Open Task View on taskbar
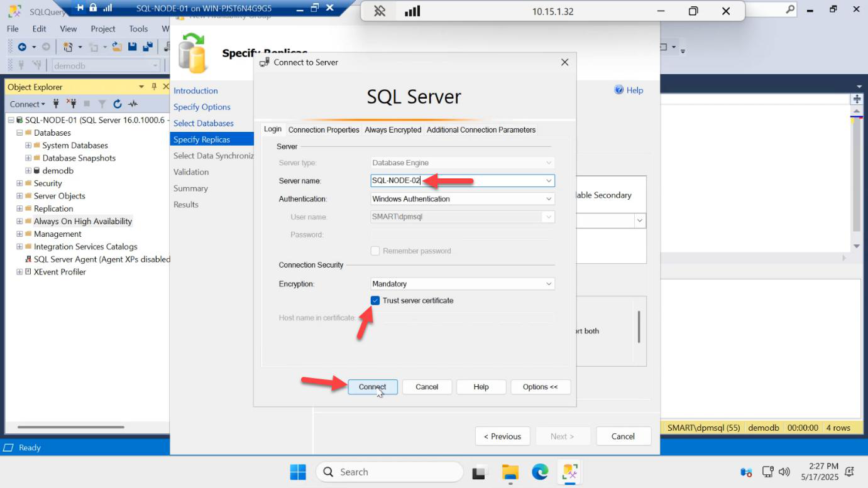 480,472
